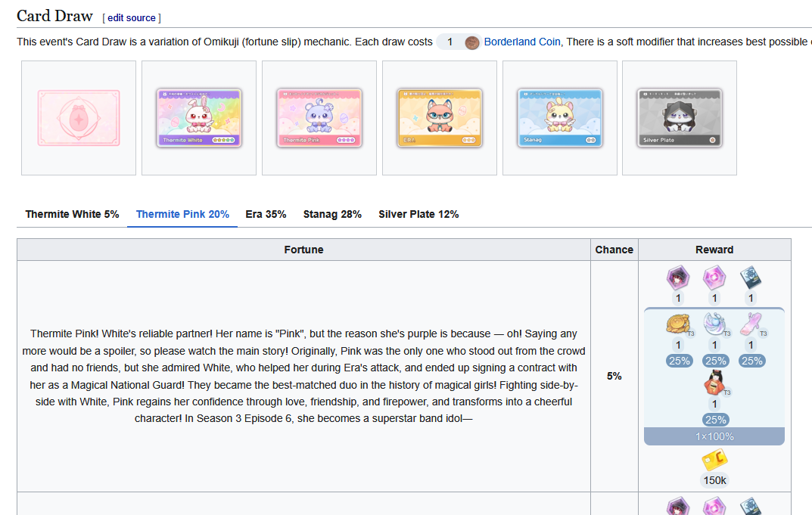Click the draw cost number 1 badge
The height and width of the screenshot is (515, 812).
tap(450, 42)
